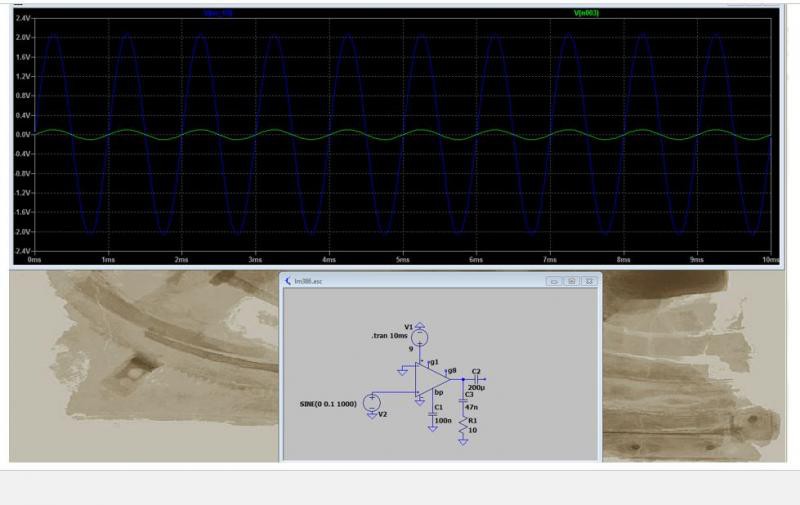Select the C2 output capacitor symbol
The width and height of the screenshot is (800, 505).
pyautogui.click(x=474, y=379)
